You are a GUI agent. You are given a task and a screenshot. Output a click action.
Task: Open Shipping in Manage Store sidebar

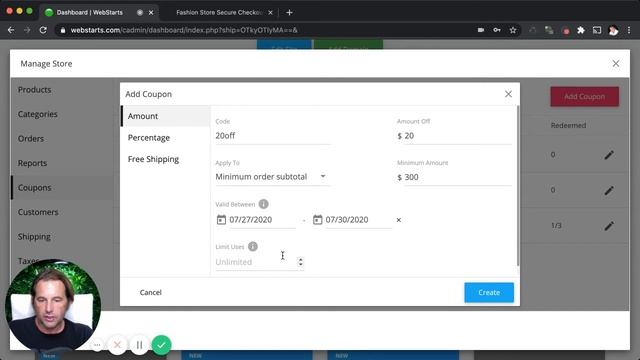click(34, 237)
